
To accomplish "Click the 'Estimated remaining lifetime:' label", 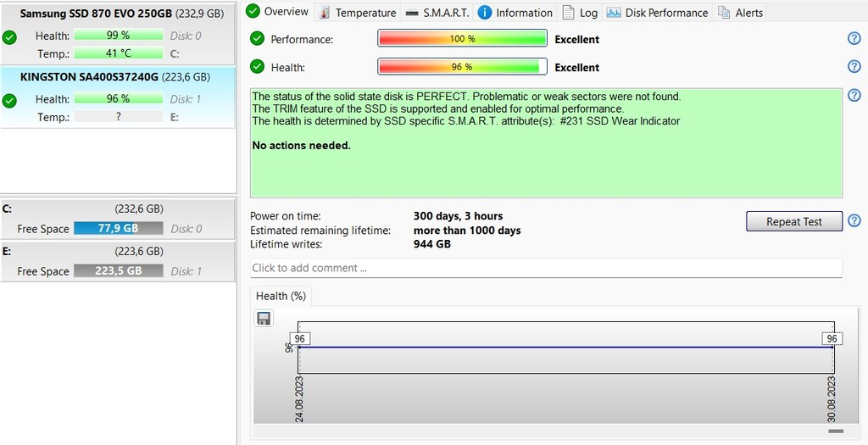I will pyautogui.click(x=320, y=231).
